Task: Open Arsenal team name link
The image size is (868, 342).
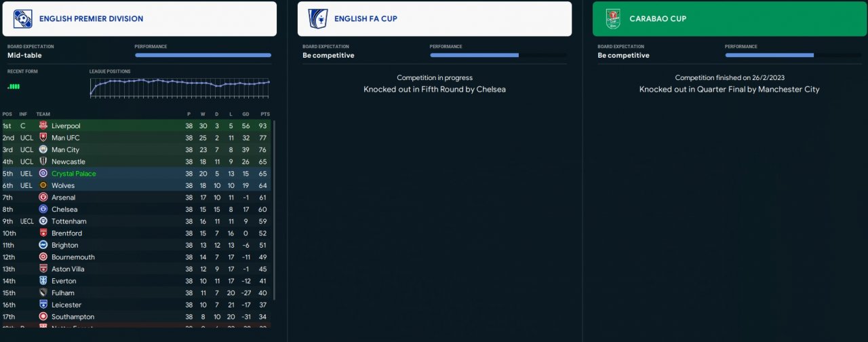Action: 64,197
